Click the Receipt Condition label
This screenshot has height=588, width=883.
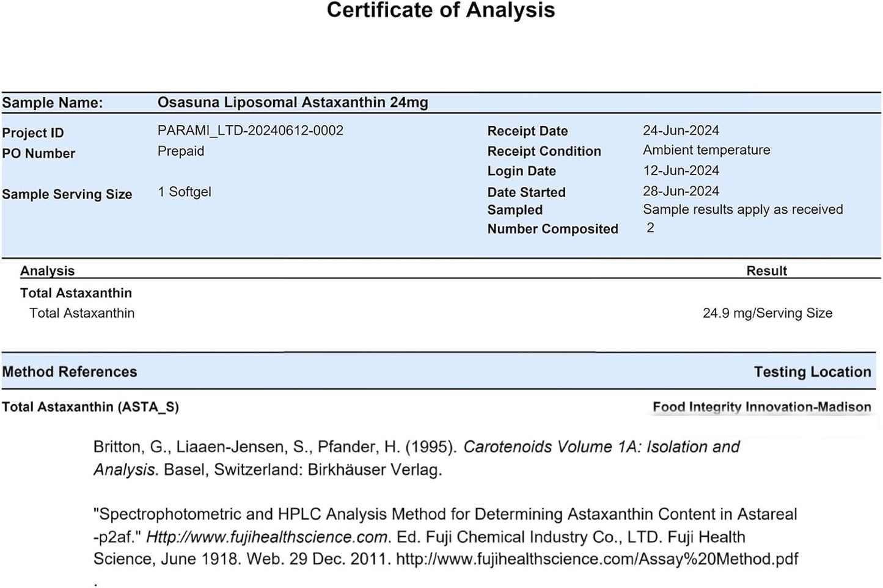pos(544,151)
